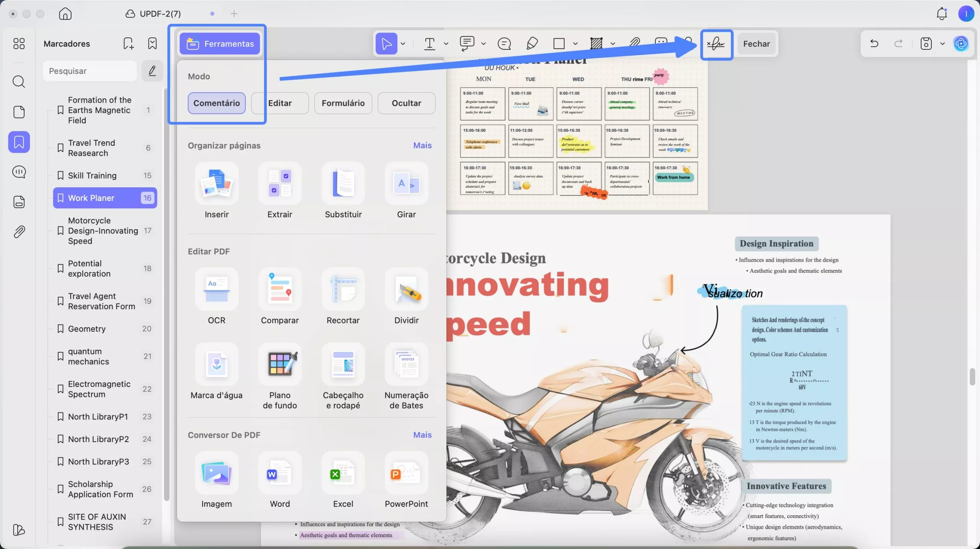
Task: Select the cursor arrow tool
Action: click(x=386, y=44)
